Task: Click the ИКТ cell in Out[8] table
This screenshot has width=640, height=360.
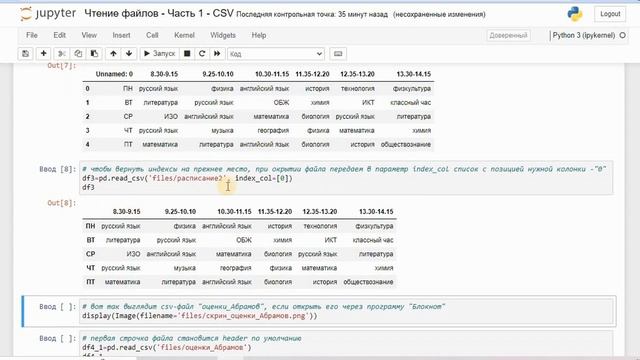Action: (x=331, y=240)
